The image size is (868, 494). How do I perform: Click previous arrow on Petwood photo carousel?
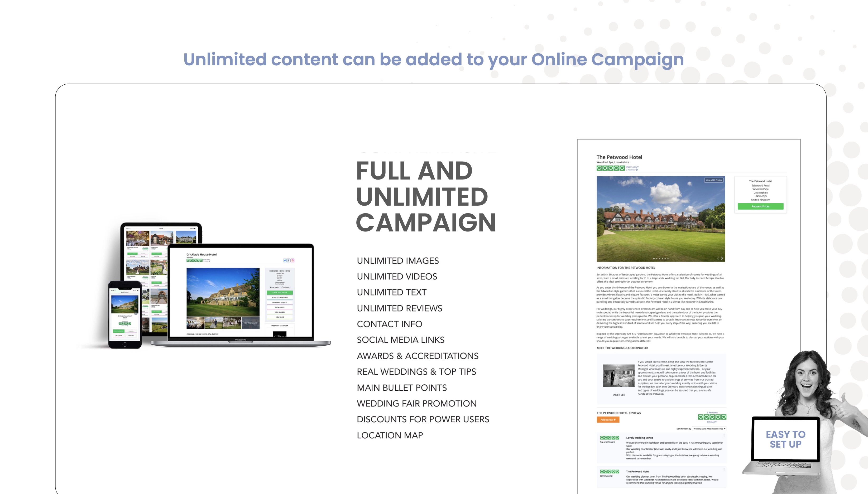pos(718,258)
